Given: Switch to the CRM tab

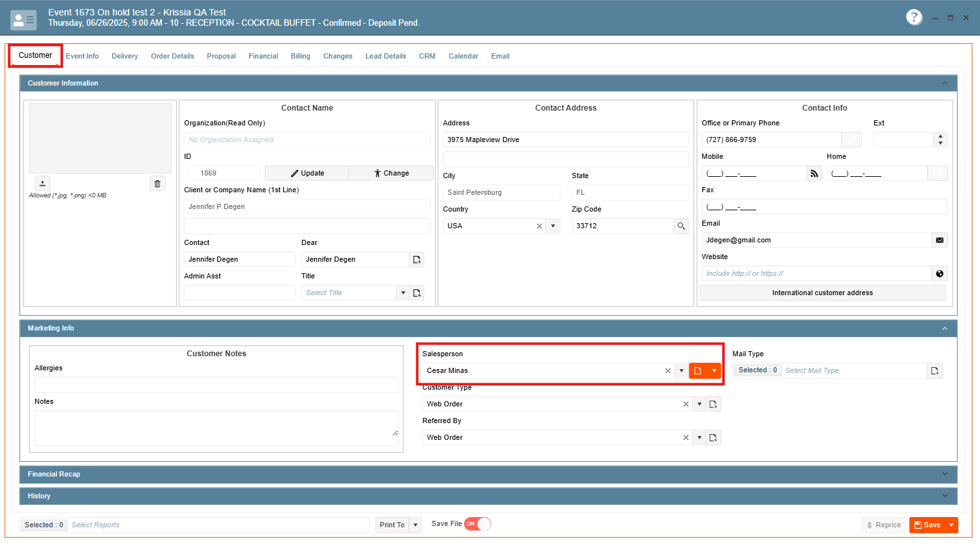Looking at the screenshot, I should click(427, 56).
